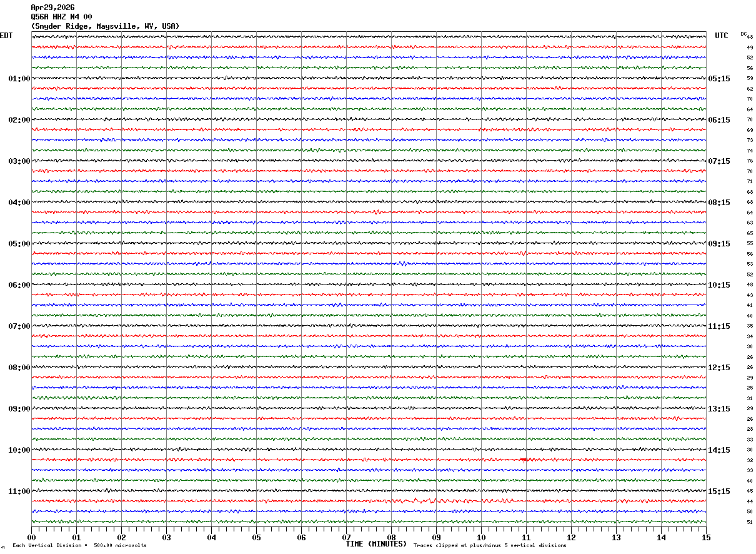Click the 15:15 UTC time label

tap(719, 491)
